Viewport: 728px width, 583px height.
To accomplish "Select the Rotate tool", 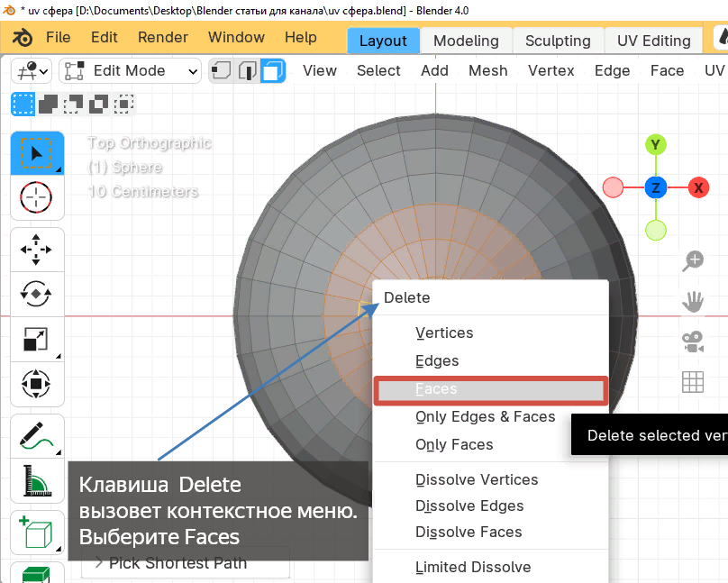I will pyautogui.click(x=36, y=294).
